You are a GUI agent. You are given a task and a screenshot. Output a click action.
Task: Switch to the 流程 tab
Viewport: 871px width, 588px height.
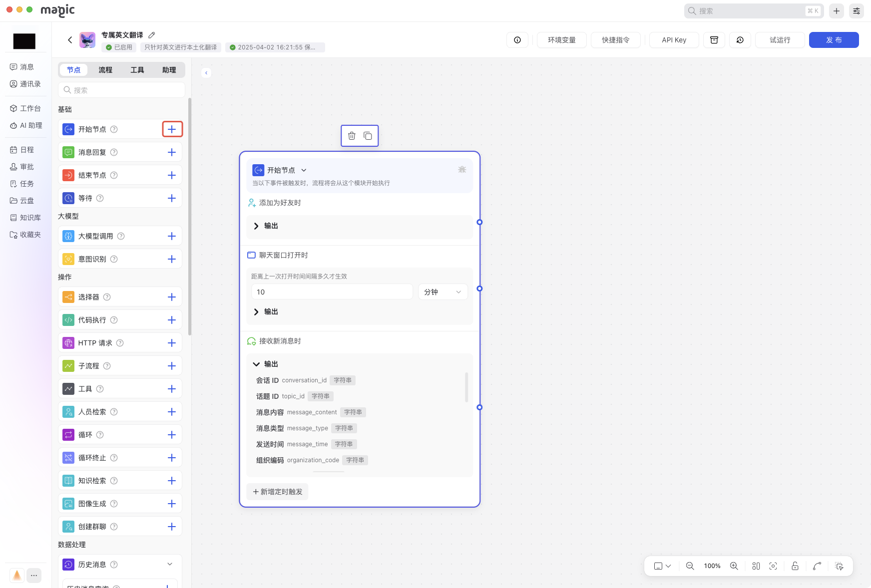pyautogui.click(x=105, y=70)
